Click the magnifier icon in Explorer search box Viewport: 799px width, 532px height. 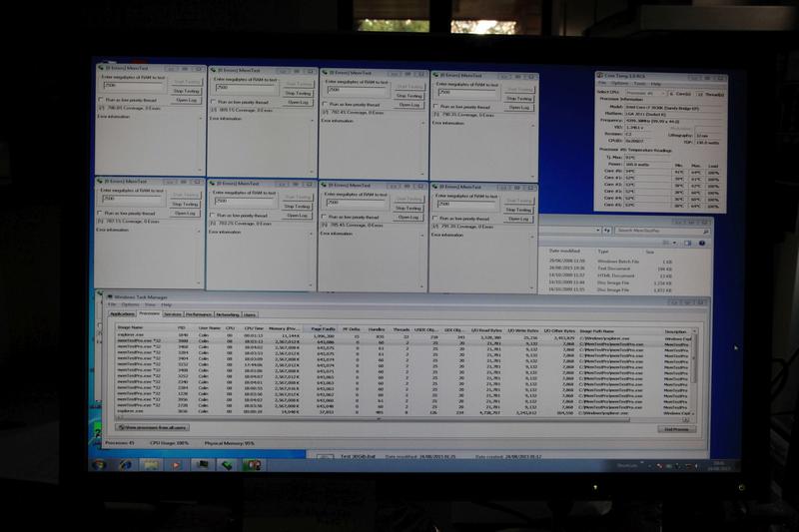[705, 232]
